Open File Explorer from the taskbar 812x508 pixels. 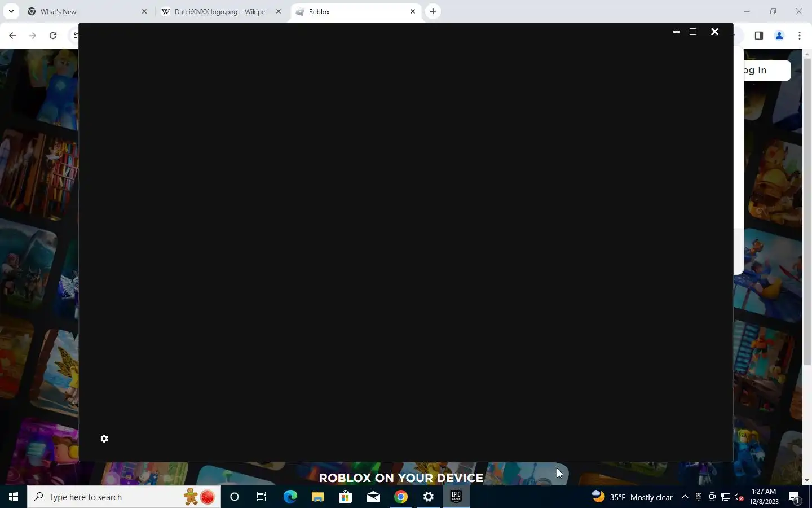(317, 497)
